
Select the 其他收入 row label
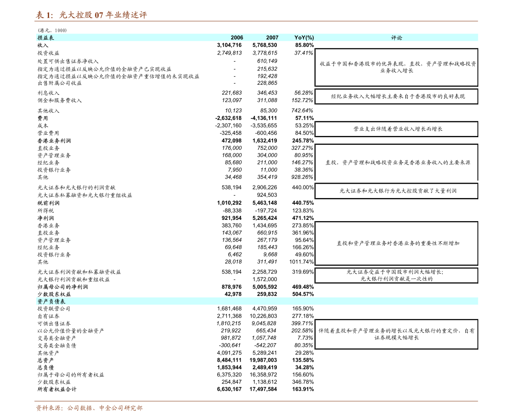[x=49, y=111]
